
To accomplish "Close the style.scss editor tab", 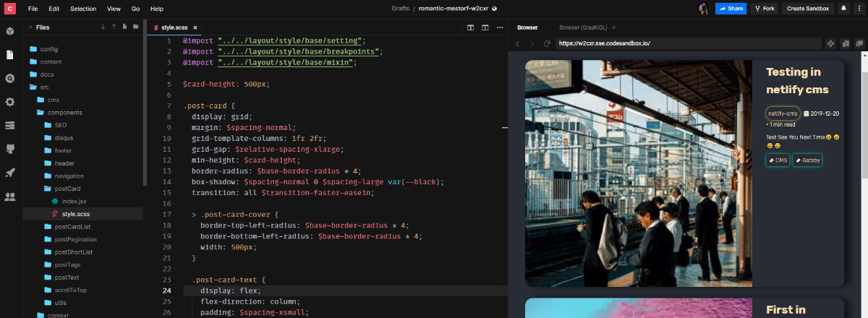I will pos(195,27).
